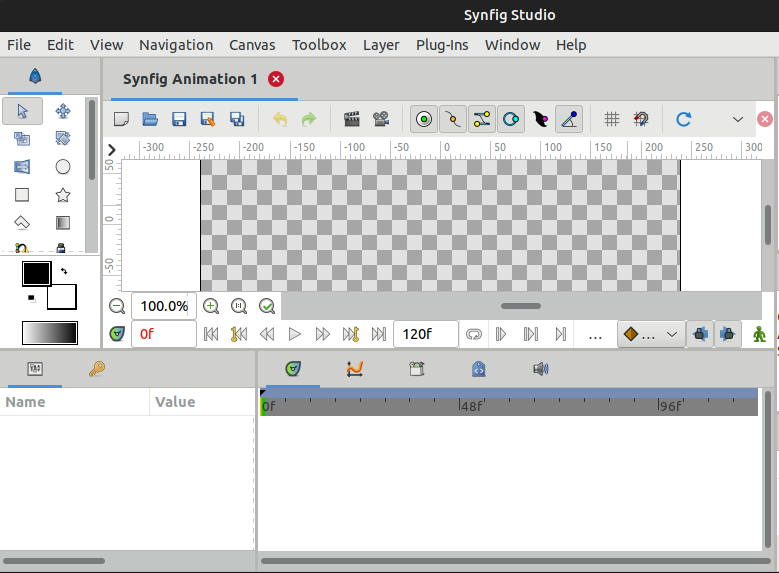This screenshot has height=573, width=779.
Task: Open the Curves panel tab
Action: click(x=355, y=369)
